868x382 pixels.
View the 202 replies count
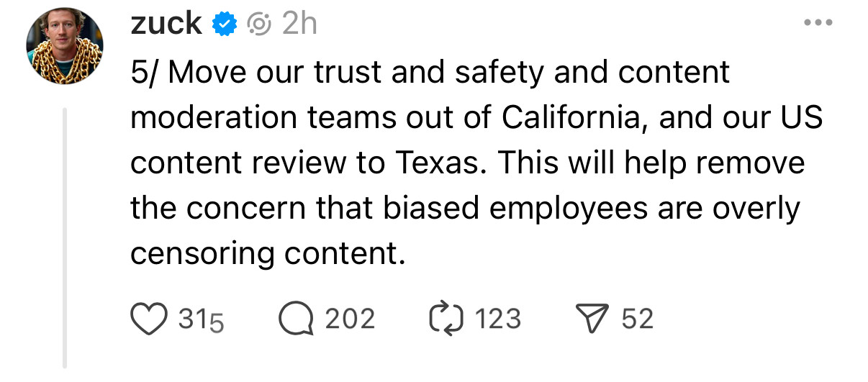[x=350, y=319]
